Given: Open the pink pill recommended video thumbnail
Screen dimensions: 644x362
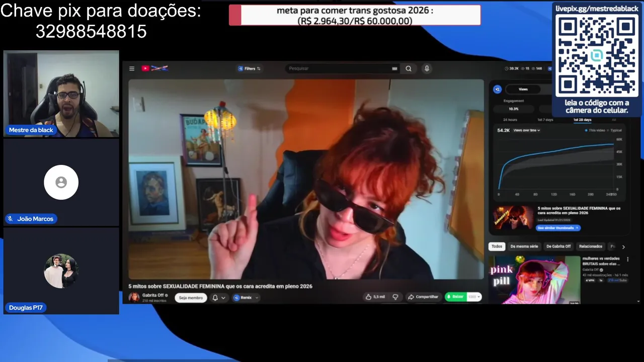Looking at the screenshot, I should [534, 280].
